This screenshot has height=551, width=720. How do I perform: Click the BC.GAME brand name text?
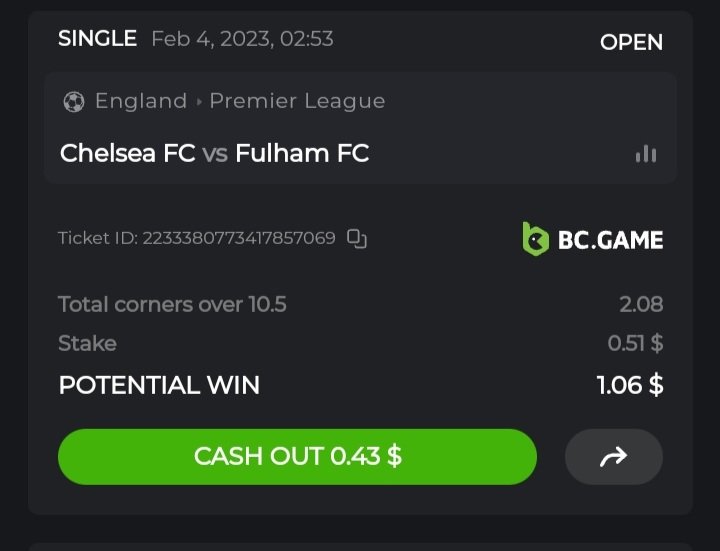coord(610,240)
